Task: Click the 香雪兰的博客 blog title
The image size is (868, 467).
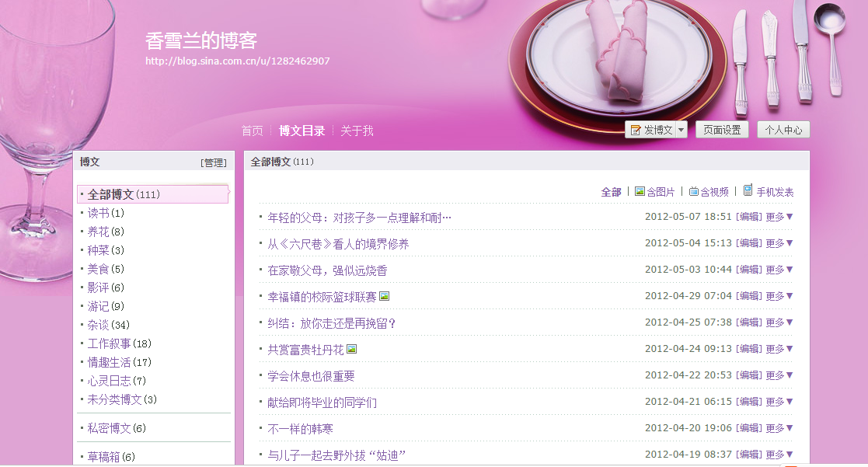Action: [201, 40]
